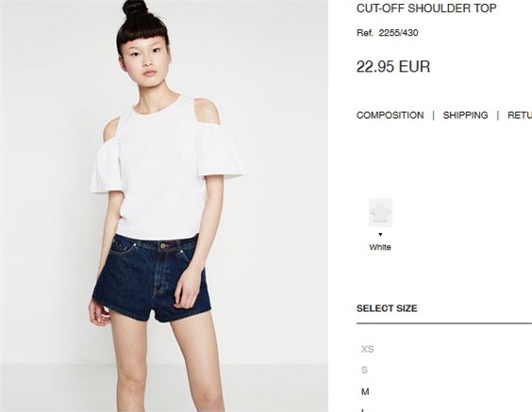This screenshot has height=412, width=532.
Task: Open the SHIPPING tab
Action: coord(465,115)
